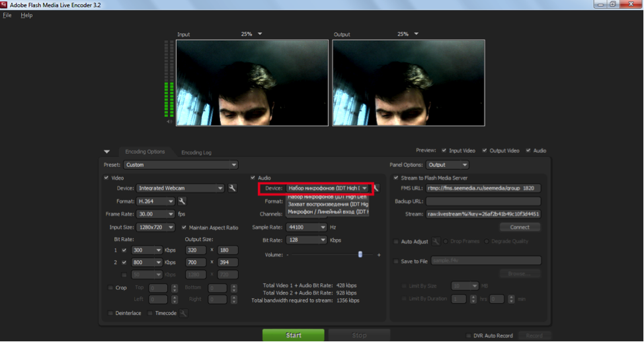
Task: Click the Output video preview
Action: pos(409,83)
